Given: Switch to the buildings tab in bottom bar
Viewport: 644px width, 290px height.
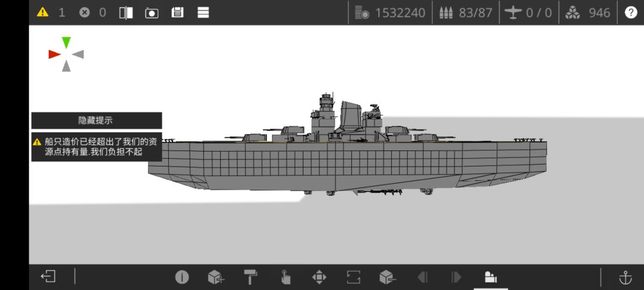Looking at the screenshot, I should coord(491,277).
